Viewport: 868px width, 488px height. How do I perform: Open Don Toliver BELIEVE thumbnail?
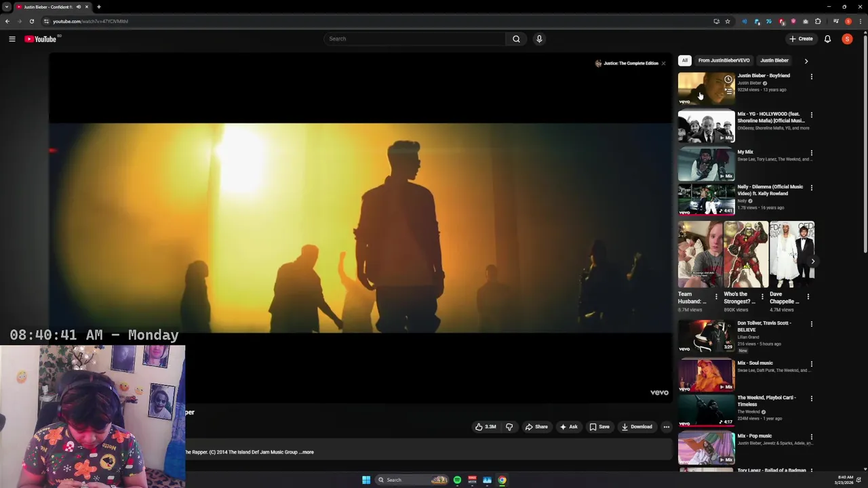coord(706,335)
